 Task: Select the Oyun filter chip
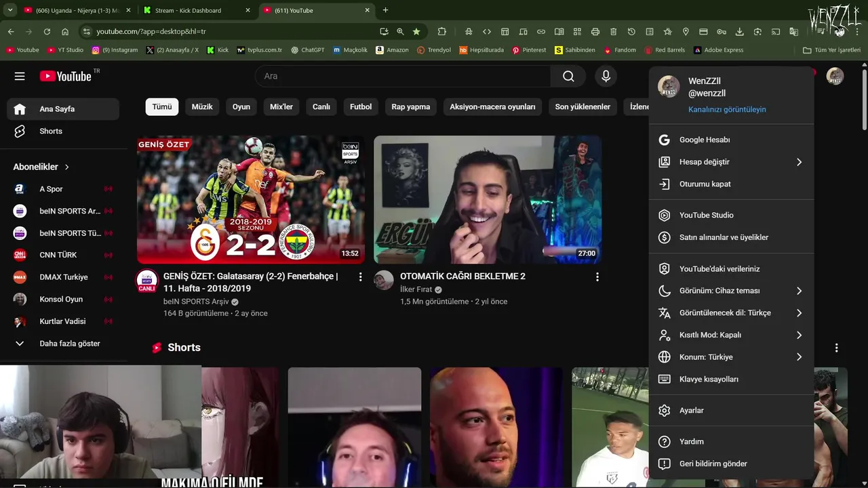pos(241,106)
